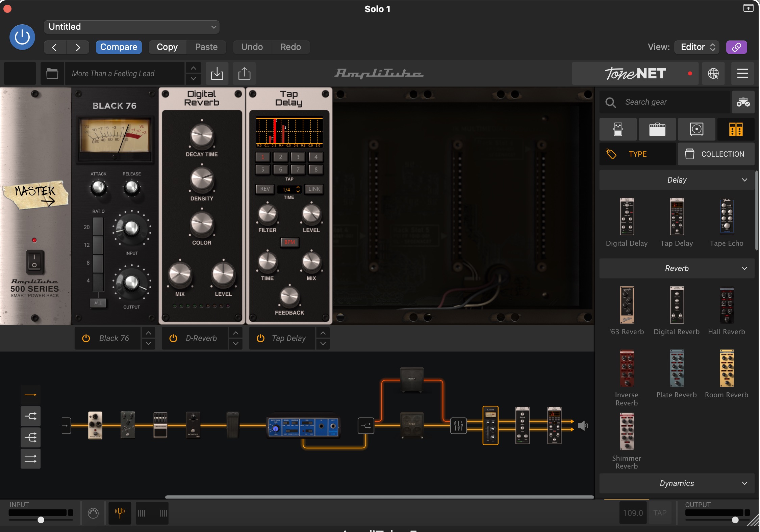Open the preset browser folder icon
This screenshot has height=532, width=760.
tap(52, 73)
